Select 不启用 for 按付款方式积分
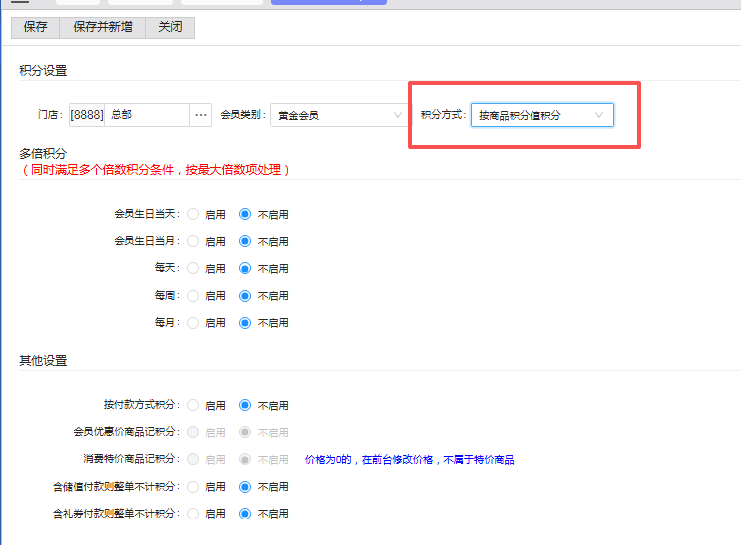Screen dimensions: 741x545 click(x=245, y=405)
